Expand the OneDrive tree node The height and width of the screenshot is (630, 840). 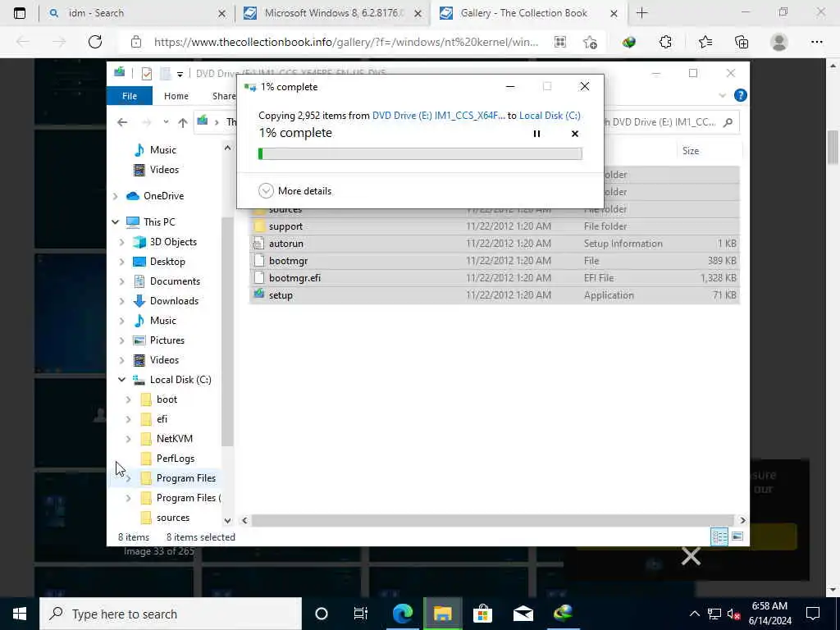[x=115, y=196]
